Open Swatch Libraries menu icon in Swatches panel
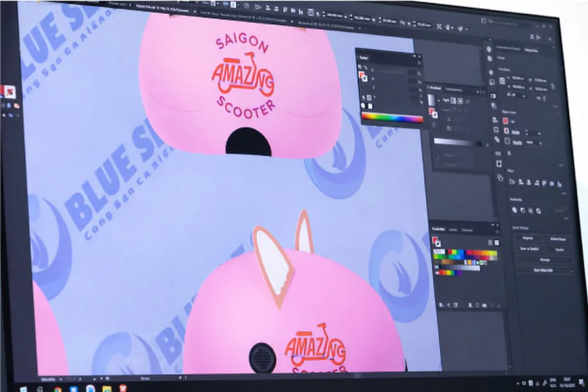588x392 pixels. coord(442,305)
